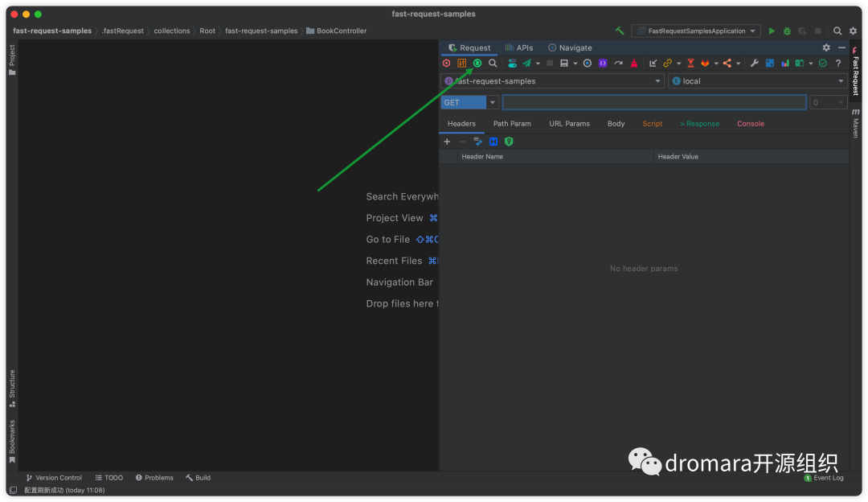The image size is (868, 502).
Task: Click the yellow chain link icon
Action: (x=668, y=64)
